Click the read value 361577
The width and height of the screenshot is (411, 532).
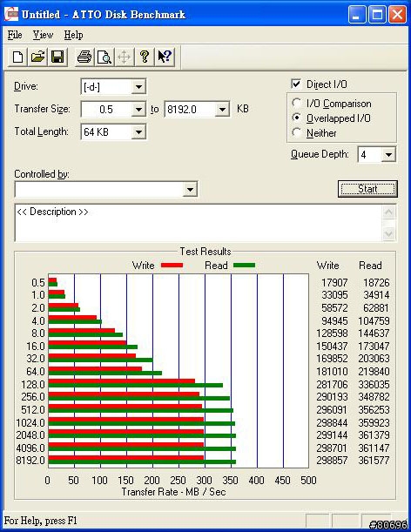click(x=374, y=461)
